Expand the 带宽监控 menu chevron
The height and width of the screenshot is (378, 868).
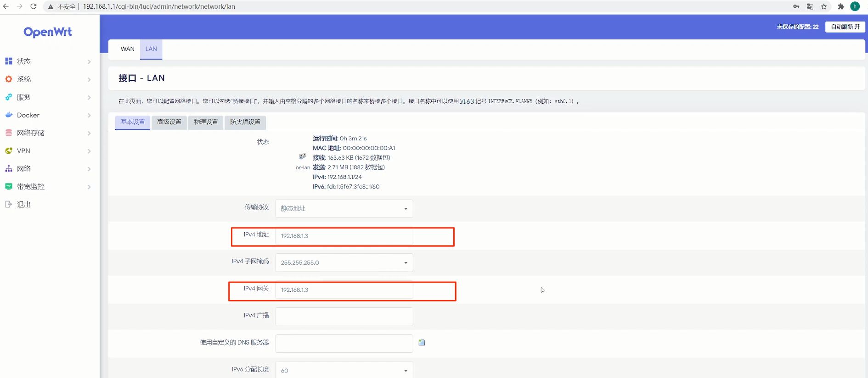coord(89,187)
